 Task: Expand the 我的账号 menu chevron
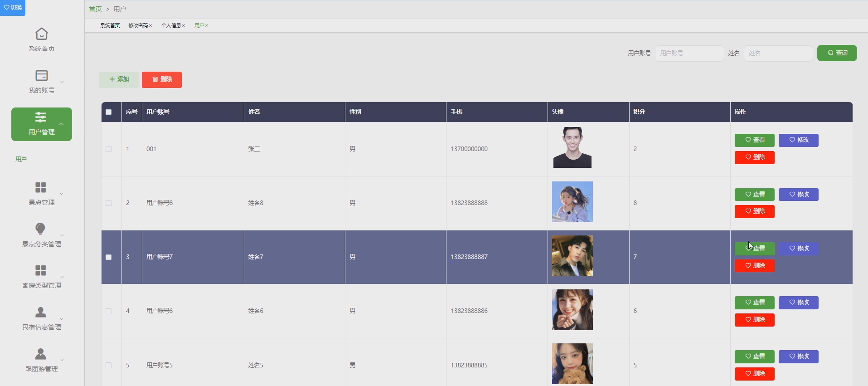point(62,82)
